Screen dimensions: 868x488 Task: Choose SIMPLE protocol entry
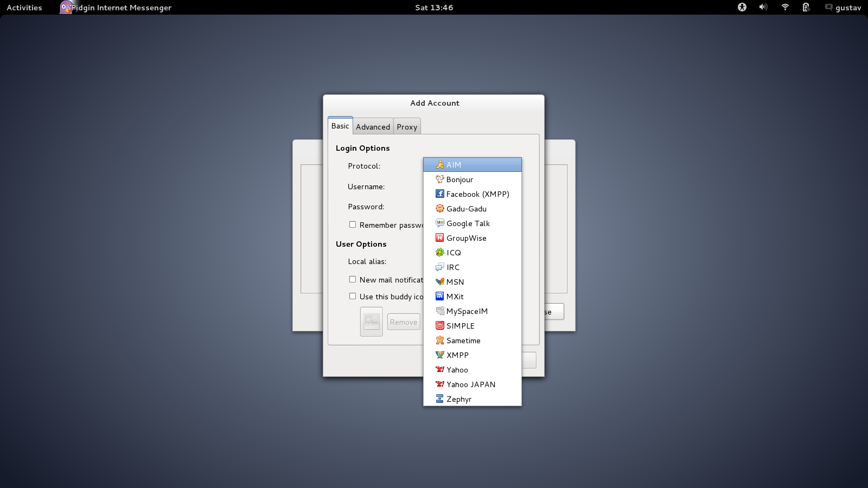click(x=473, y=325)
